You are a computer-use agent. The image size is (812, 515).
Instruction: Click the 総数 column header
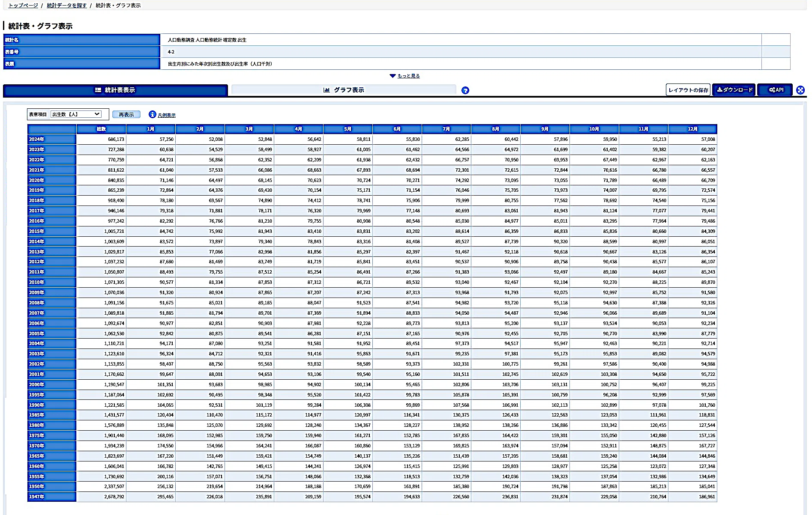point(101,129)
